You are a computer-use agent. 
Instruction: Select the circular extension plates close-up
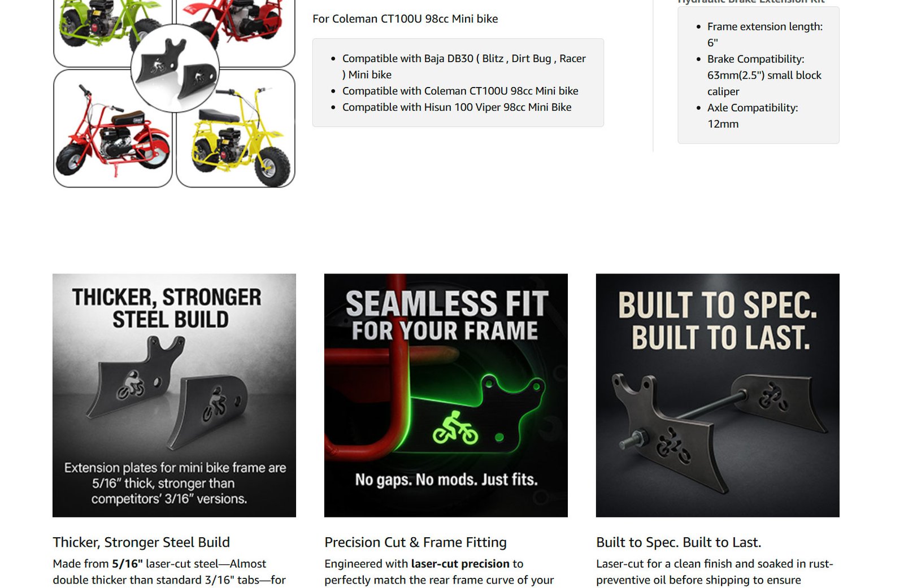(x=175, y=68)
